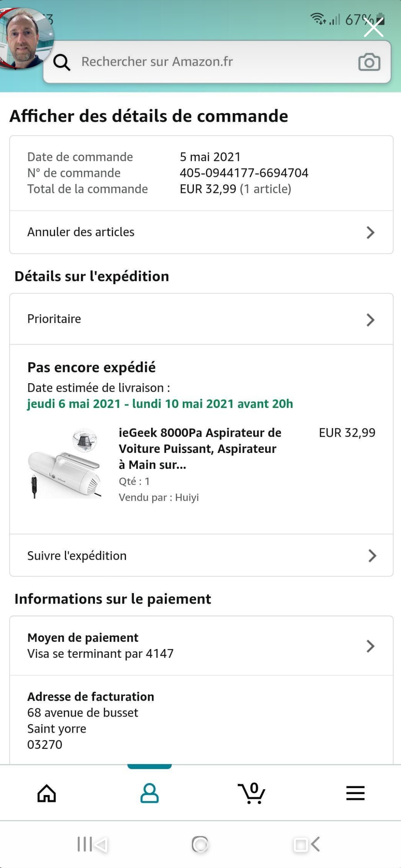Expand Moyen de paiement chevron
Image resolution: width=401 pixels, height=868 pixels.
(370, 646)
